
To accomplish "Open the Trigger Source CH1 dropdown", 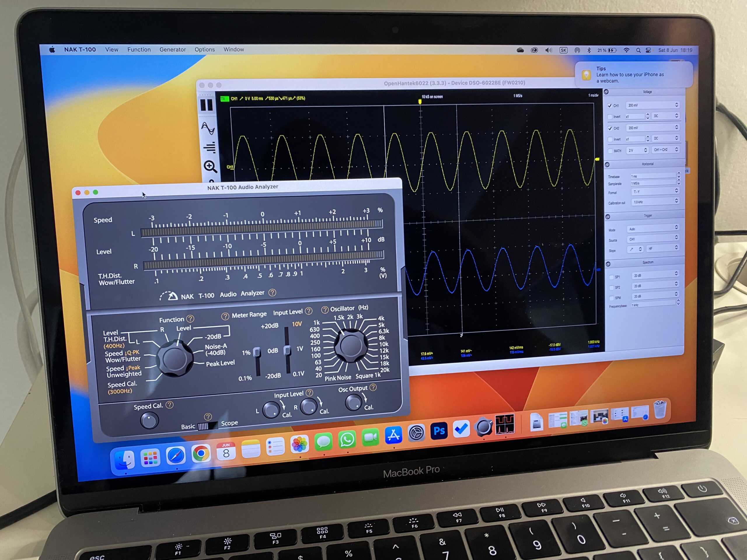I will pos(653,239).
